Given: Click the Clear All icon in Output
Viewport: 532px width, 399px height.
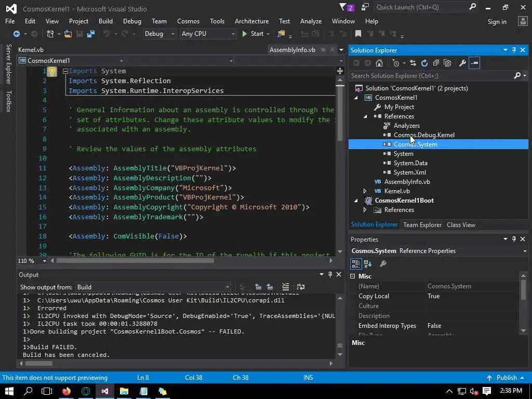Looking at the screenshot, I should pyautogui.click(x=285, y=287).
